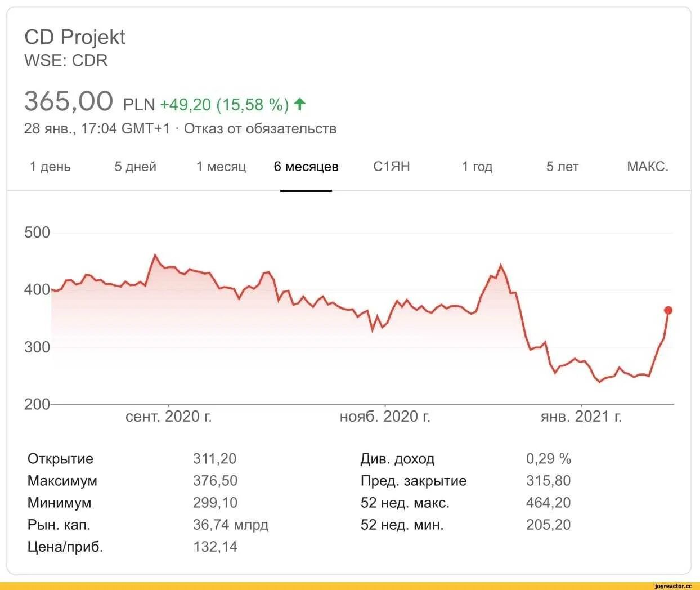Image resolution: width=700 pixels, height=590 pixels.
Task: Choose the 5 лет range tab
Action: (562, 167)
